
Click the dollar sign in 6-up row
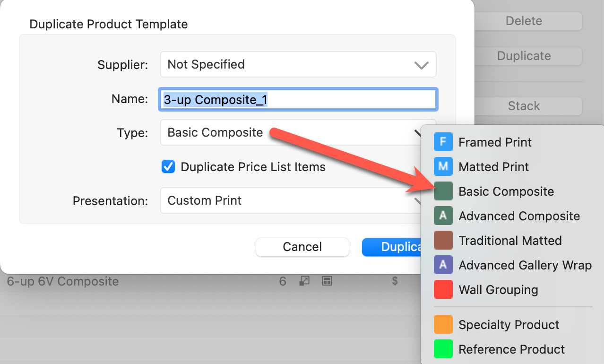pos(395,281)
